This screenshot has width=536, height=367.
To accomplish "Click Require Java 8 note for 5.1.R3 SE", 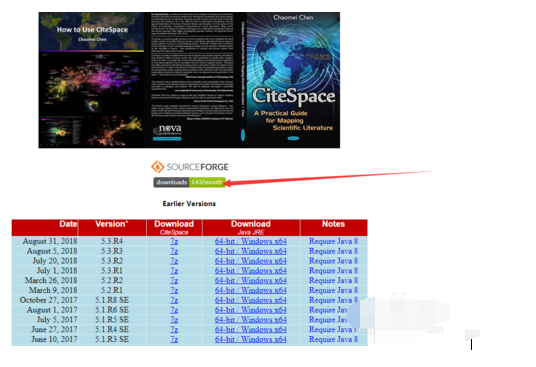I will [334, 340].
